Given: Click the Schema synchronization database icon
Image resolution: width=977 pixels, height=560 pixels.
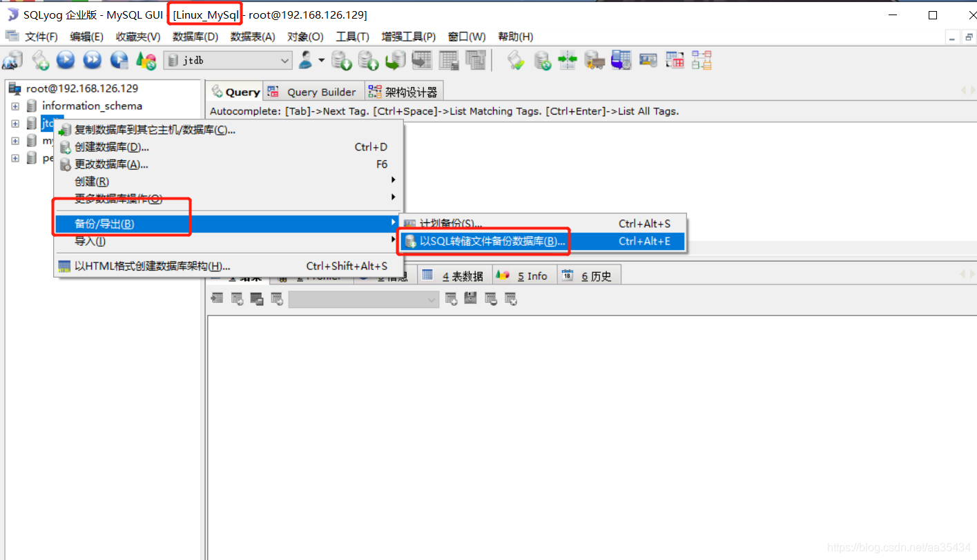Looking at the screenshot, I should coord(543,61).
